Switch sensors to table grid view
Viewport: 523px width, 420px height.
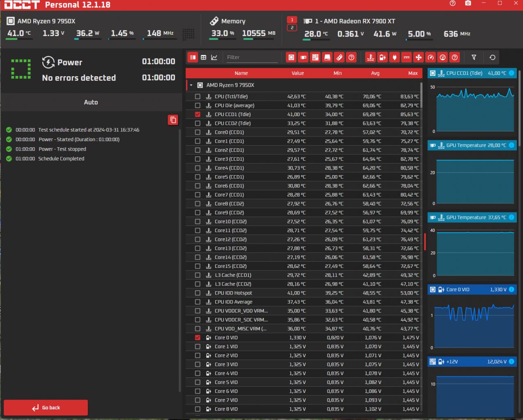203,57
